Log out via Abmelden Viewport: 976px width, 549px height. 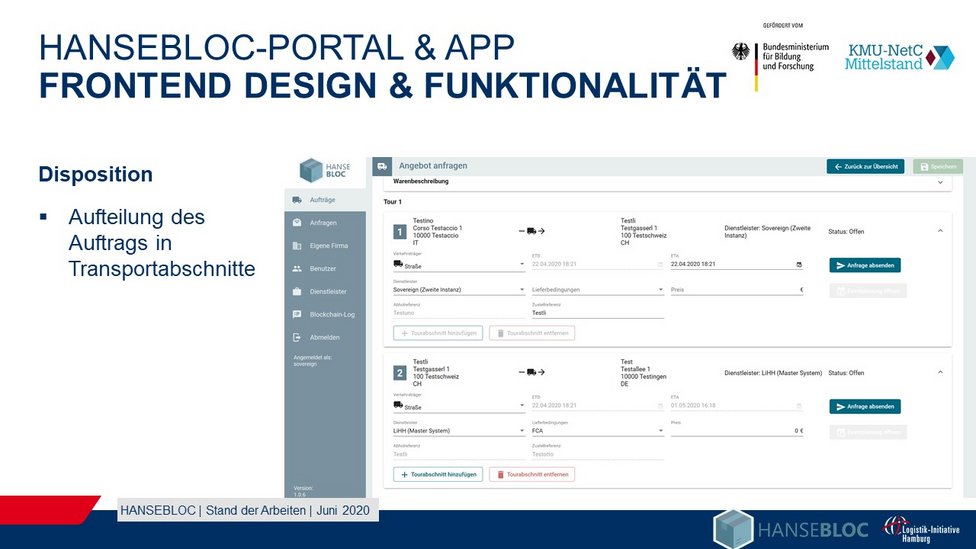tap(325, 337)
